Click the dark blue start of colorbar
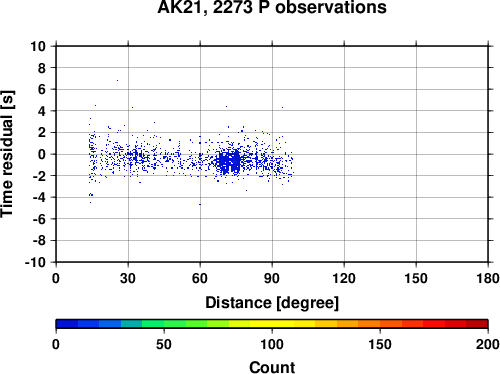 67,324
